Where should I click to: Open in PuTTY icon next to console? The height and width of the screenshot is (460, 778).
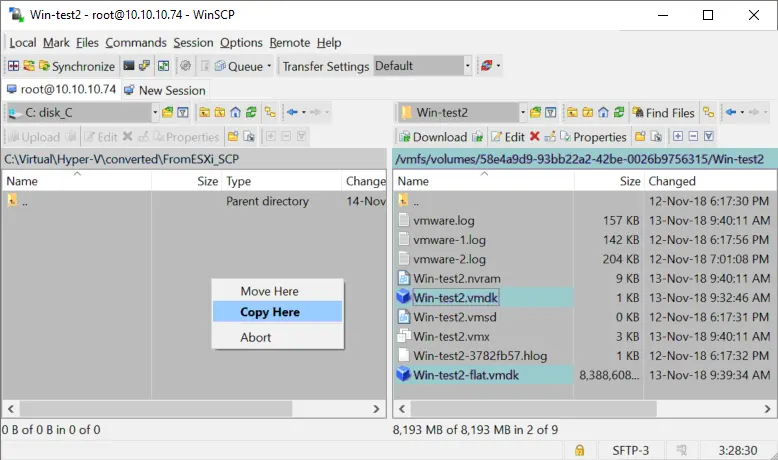(144, 66)
